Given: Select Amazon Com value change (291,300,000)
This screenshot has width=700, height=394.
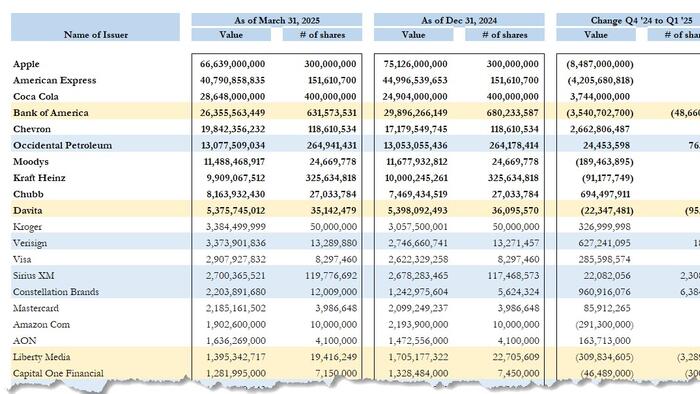Looking at the screenshot, I should (x=604, y=325).
